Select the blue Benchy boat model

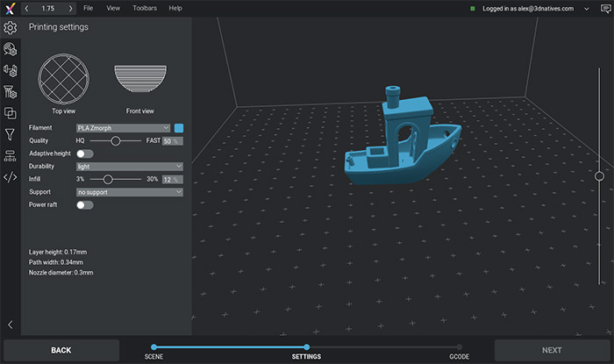tap(403, 136)
